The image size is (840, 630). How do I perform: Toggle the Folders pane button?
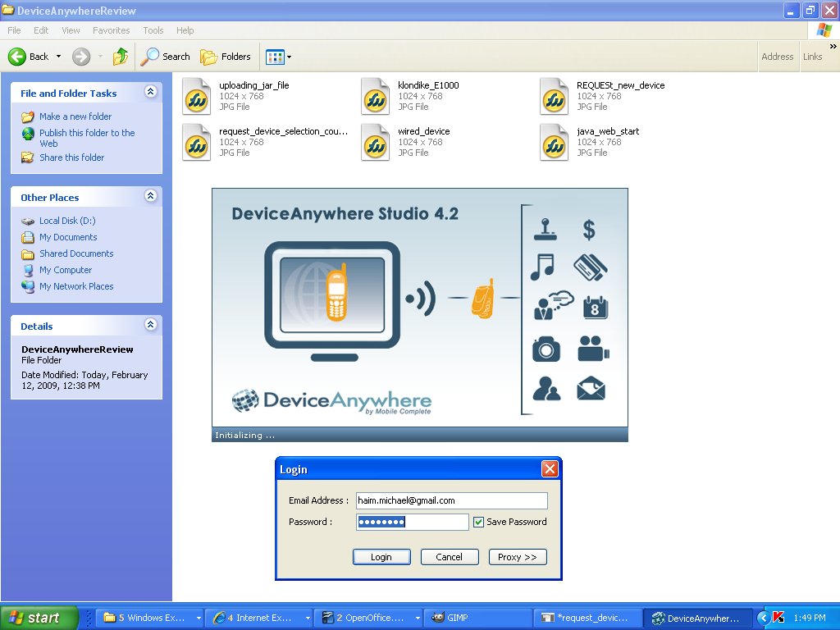click(226, 57)
